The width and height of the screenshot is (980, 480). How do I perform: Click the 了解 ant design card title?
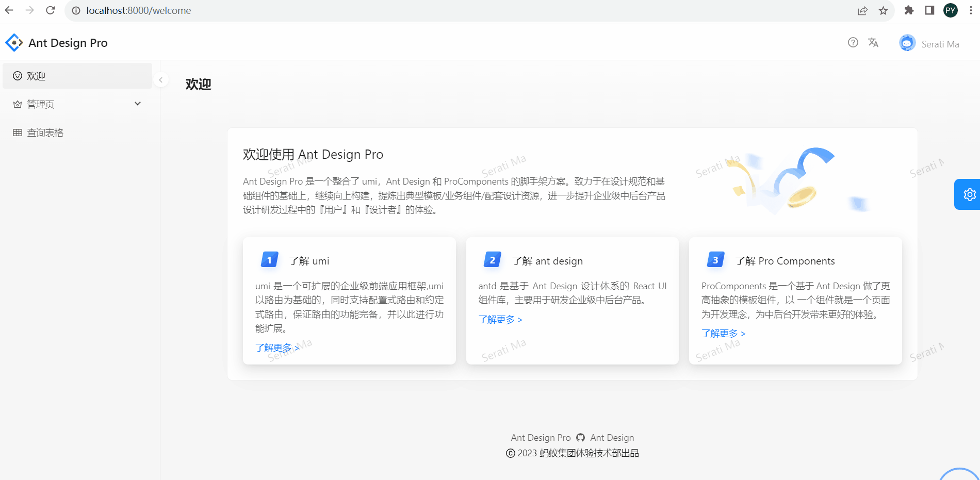point(547,261)
